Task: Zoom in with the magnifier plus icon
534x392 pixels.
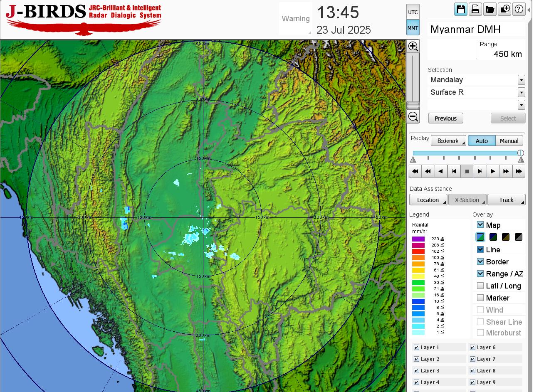Action: click(413, 46)
